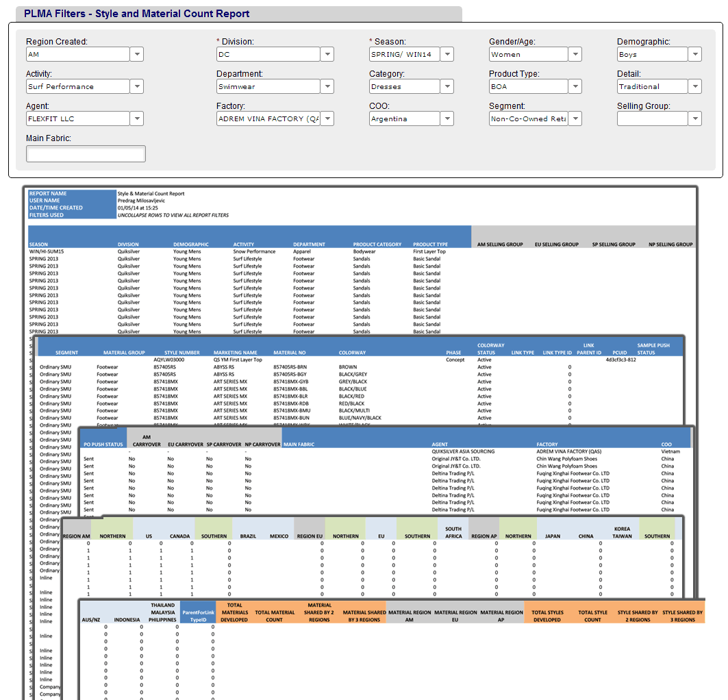Click material number 857405RS-BRN
The image size is (728, 700).
coord(290,367)
